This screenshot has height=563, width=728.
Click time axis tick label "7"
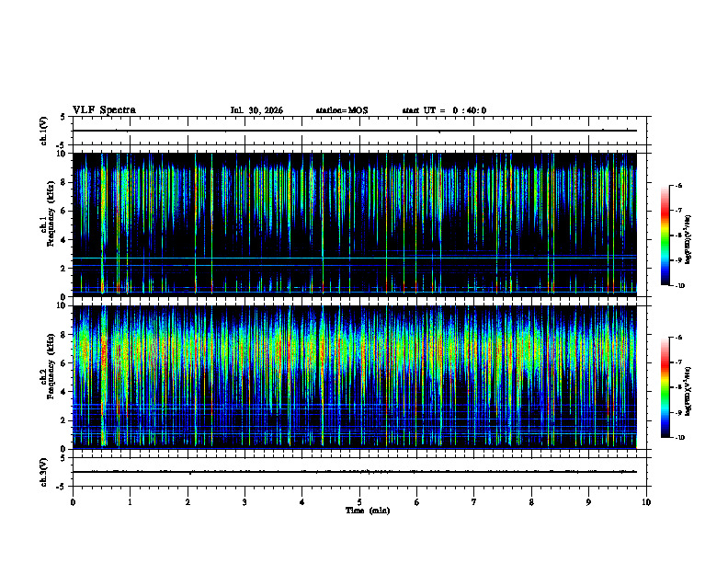pos(474,502)
